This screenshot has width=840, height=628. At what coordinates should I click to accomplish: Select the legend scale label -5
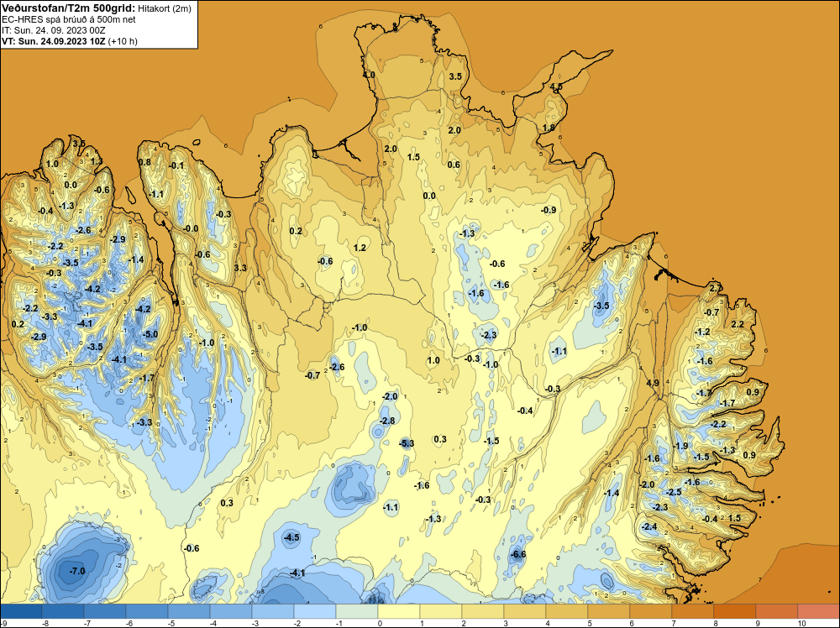click(x=171, y=624)
